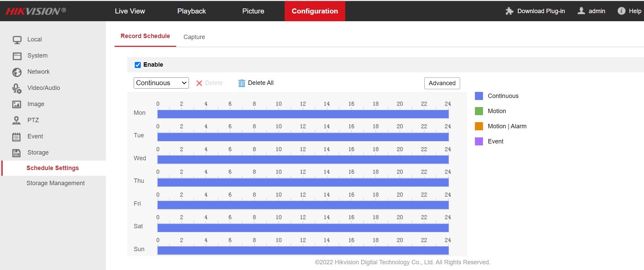The width and height of the screenshot is (644, 270).
Task: Open the admin user menu
Action: 591,11
